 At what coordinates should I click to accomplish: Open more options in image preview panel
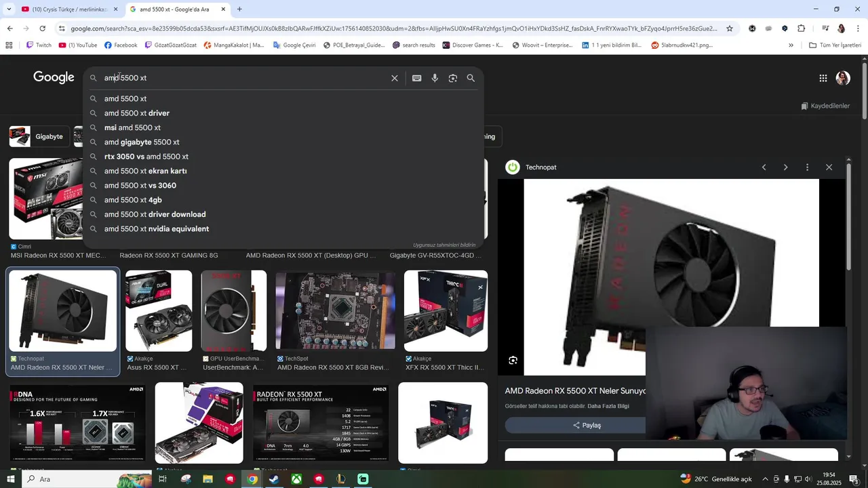tap(807, 167)
